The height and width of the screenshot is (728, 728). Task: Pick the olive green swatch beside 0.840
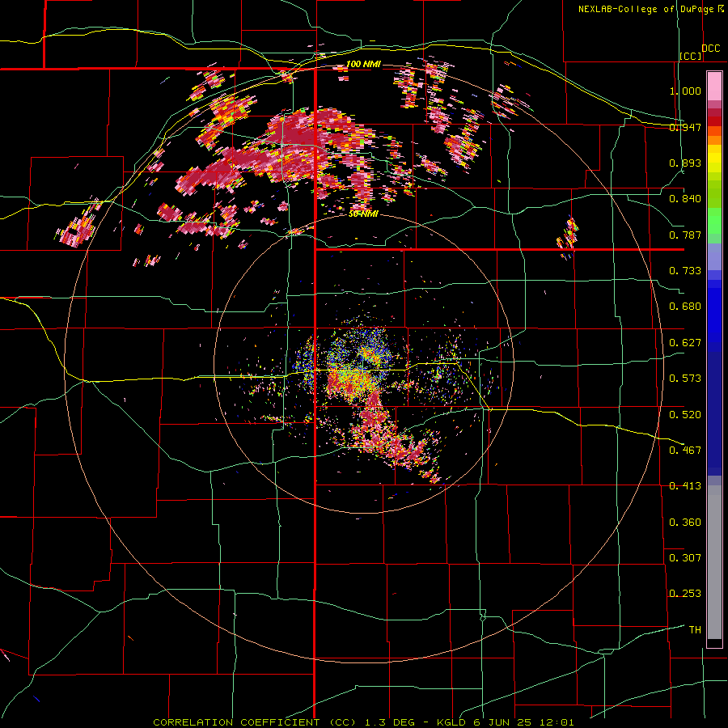(714, 193)
